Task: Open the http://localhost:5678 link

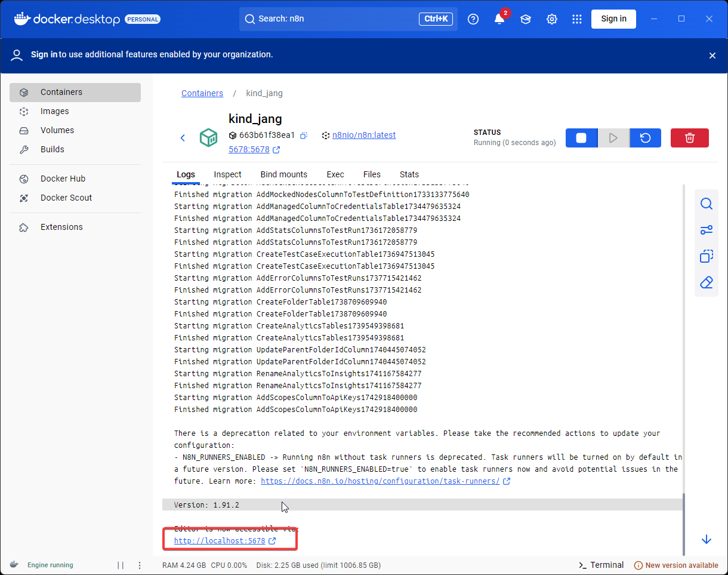Action: pyautogui.click(x=220, y=541)
